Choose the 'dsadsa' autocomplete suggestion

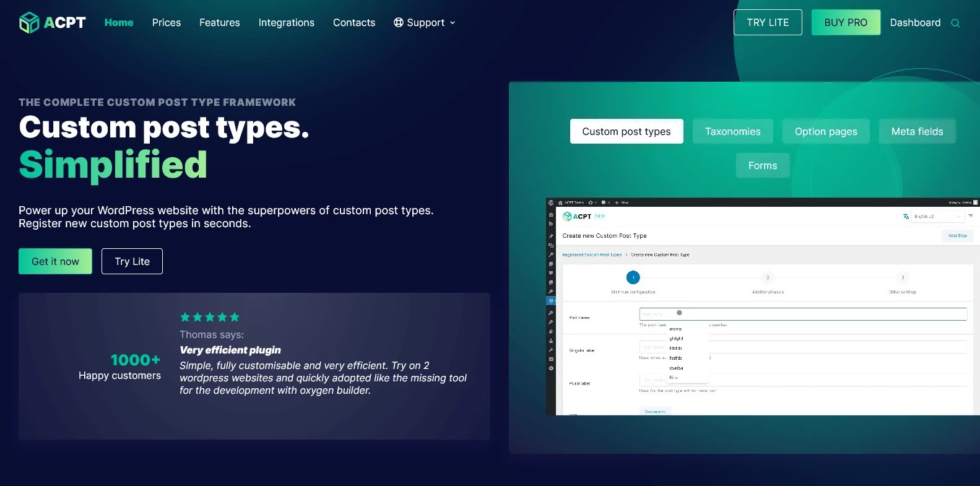pyautogui.click(x=676, y=368)
